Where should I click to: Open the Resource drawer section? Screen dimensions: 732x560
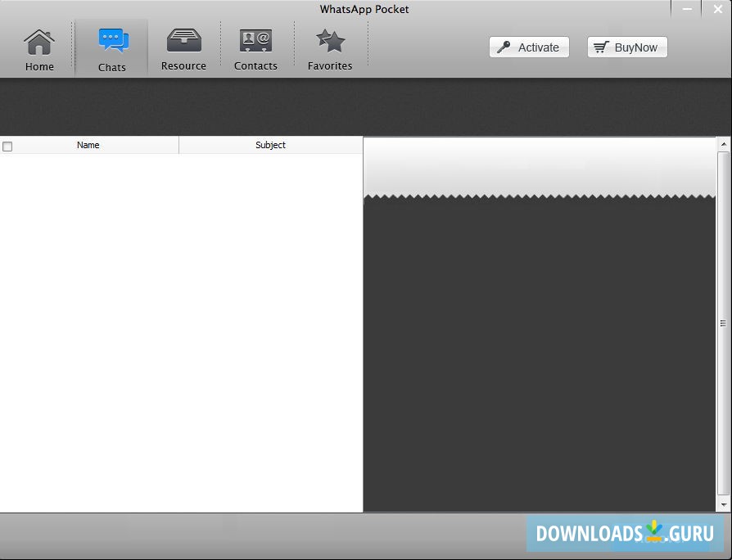[x=183, y=49]
